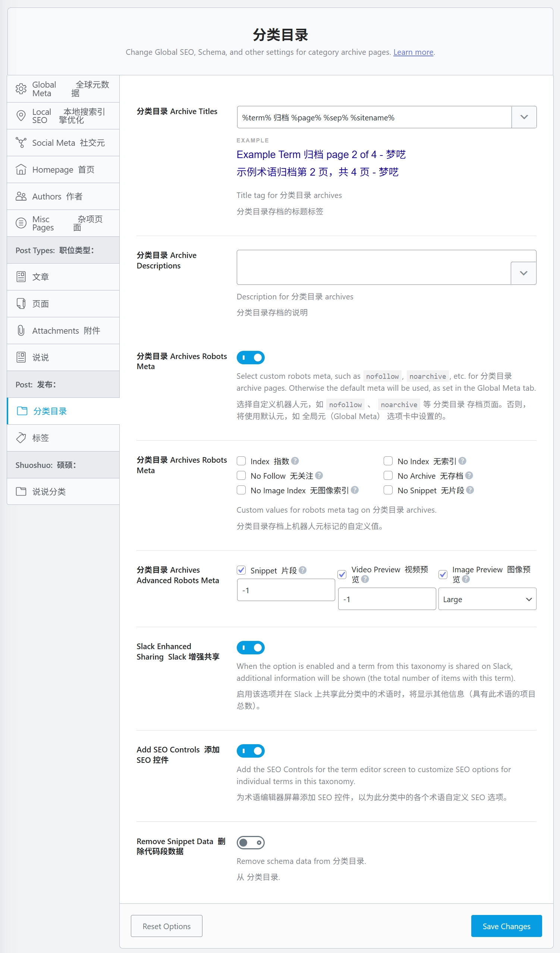The height and width of the screenshot is (953, 560).
Task: Click help icon next to No Follow
Action: click(319, 475)
